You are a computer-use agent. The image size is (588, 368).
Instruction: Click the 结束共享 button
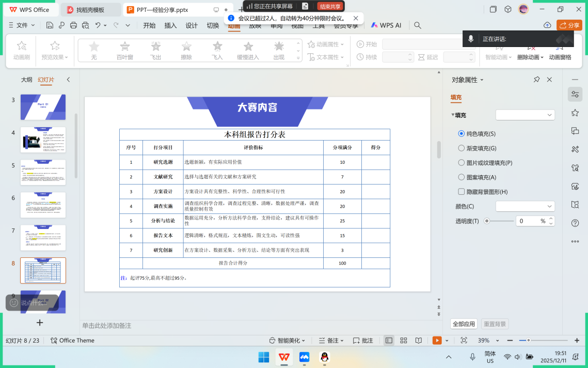click(x=330, y=6)
